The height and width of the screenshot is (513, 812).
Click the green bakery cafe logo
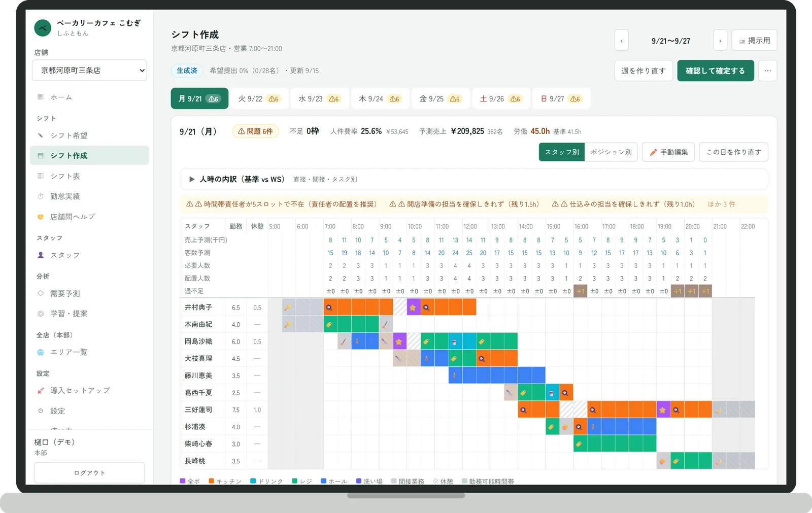click(x=43, y=28)
